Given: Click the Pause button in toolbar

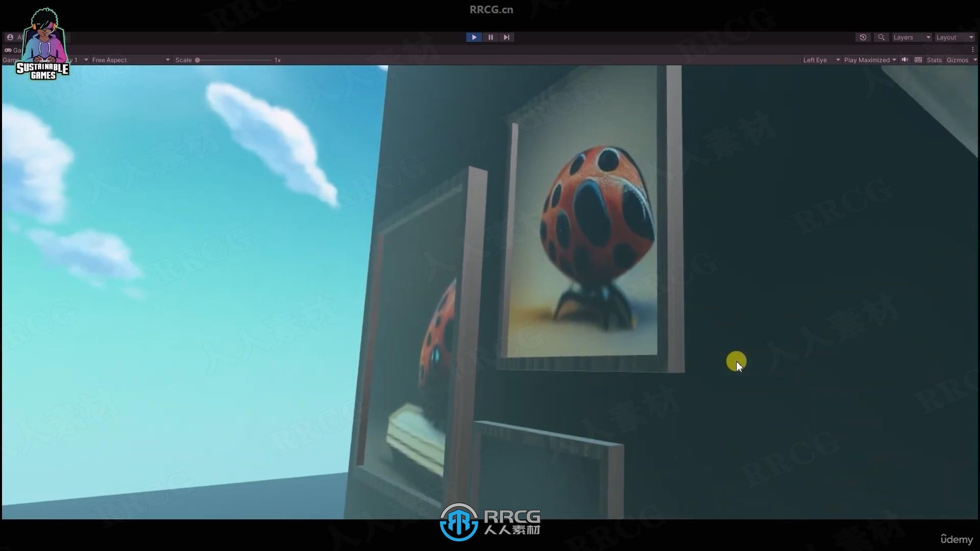Looking at the screenshot, I should (x=489, y=37).
